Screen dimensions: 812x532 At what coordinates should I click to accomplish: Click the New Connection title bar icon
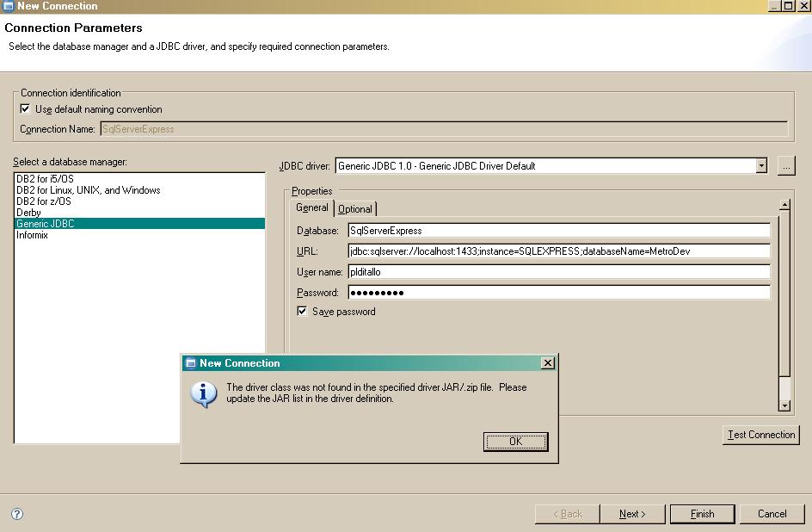click(9, 6)
